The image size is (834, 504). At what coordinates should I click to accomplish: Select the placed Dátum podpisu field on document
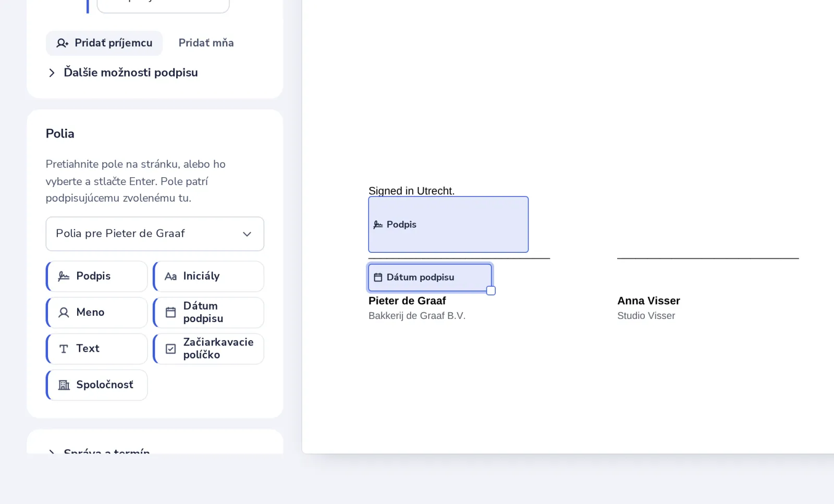(430, 277)
